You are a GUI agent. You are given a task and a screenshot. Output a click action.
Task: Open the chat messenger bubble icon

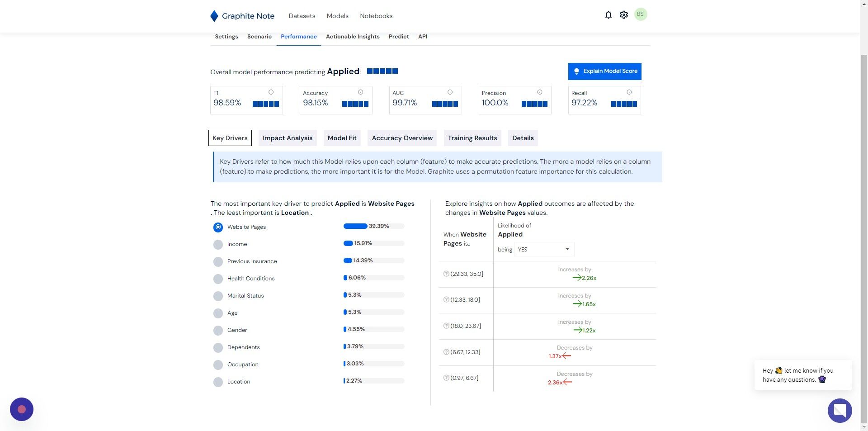coord(840,410)
